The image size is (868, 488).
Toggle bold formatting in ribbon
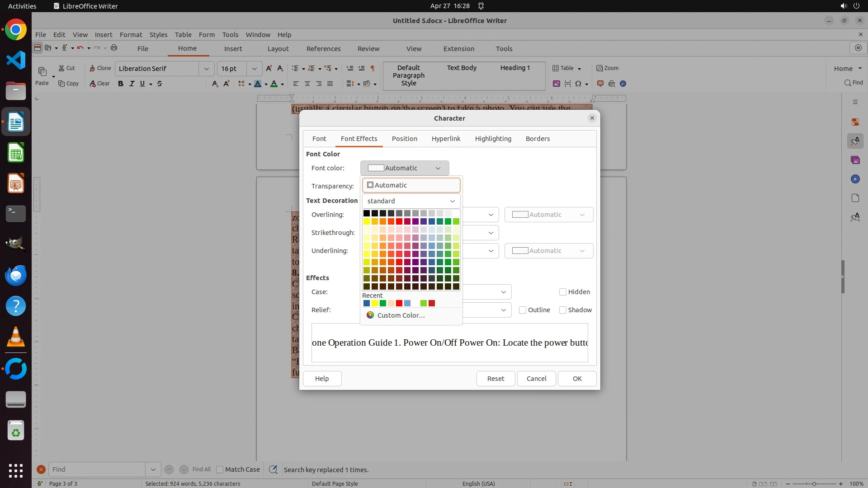[121, 84]
